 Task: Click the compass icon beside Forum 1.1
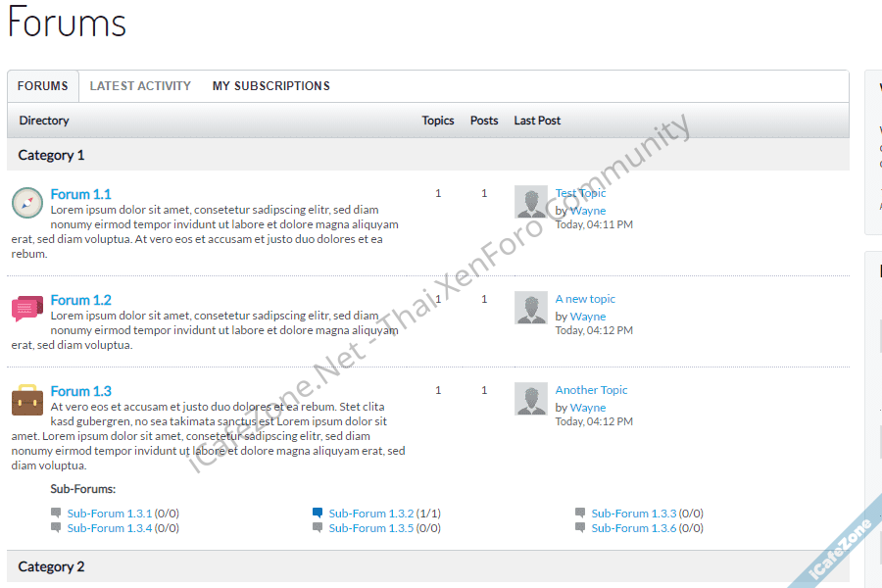[x=27, y=203]
